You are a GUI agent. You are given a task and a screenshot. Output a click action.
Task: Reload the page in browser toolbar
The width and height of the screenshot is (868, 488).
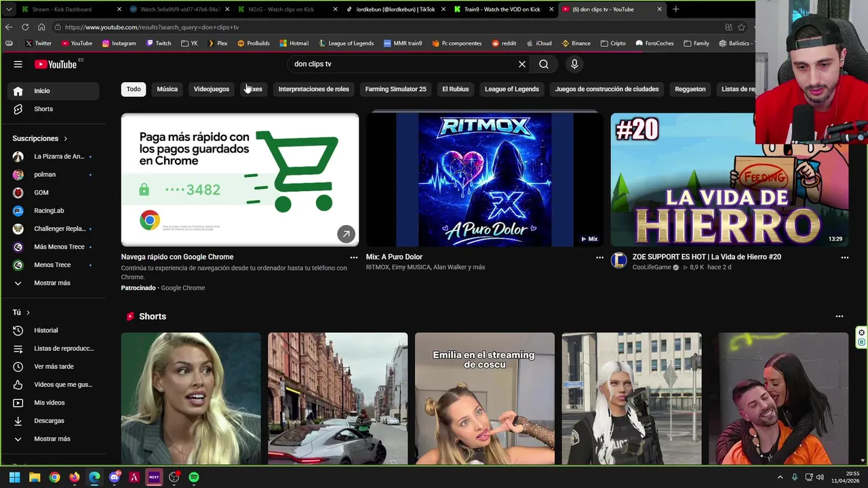click(x=25, y=27)
